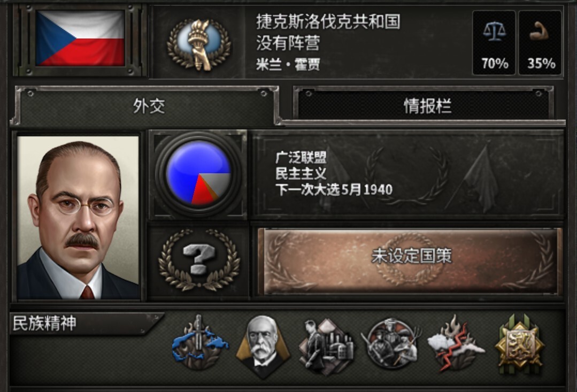577x392 pixels.
Task: Click the 下一次大选5月1940 election text
Action: tap(334, 189)
